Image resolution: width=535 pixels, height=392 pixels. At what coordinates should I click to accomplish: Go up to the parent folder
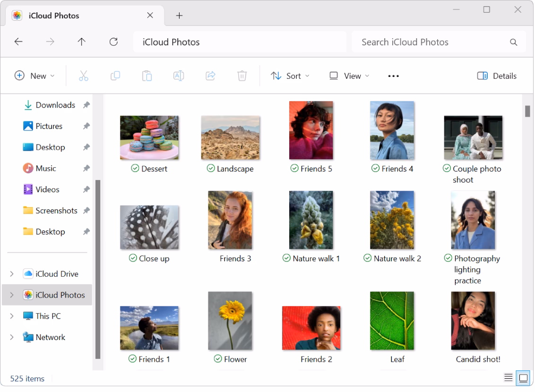click(81, 42)
